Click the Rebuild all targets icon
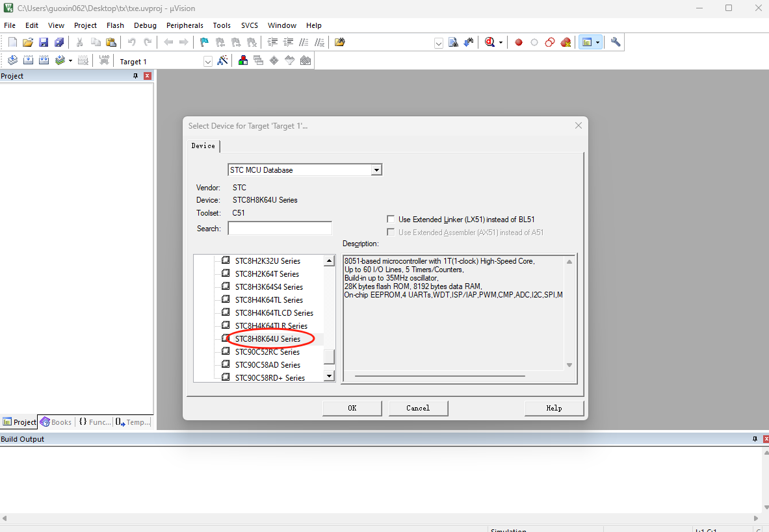 point(44,60)
